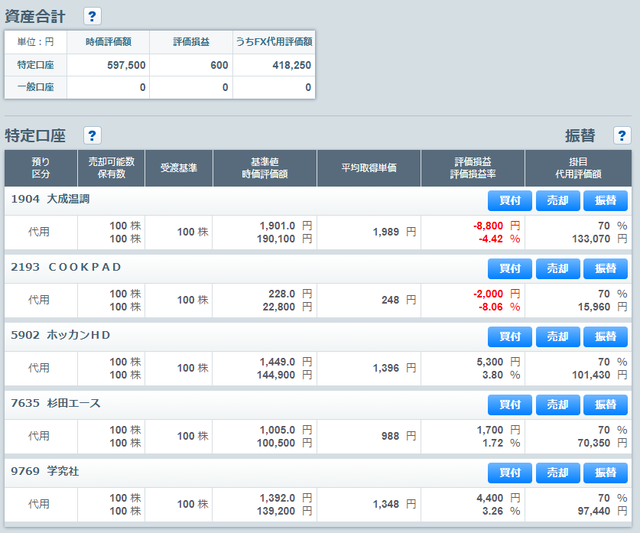The height and width of the screenshot is (533, 640).
Task: Click 買付 button for 9769 学究社
Action: pyautogui.click(x=510, y=473)
